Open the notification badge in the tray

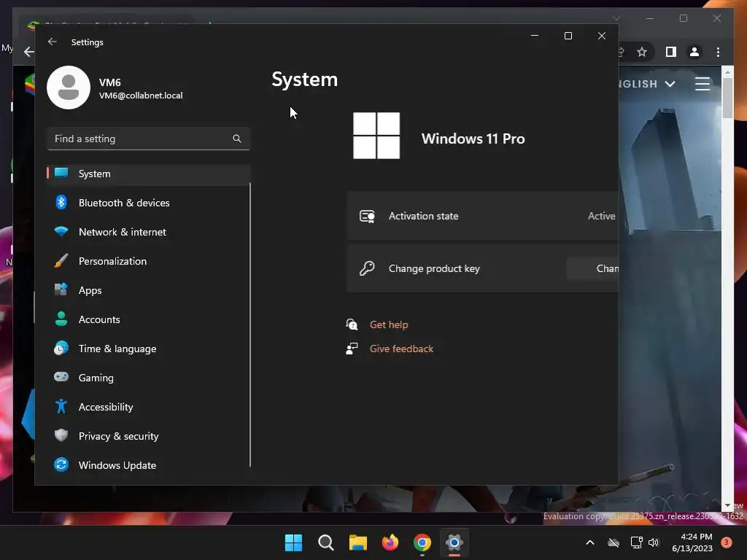(x=727, y=542)
